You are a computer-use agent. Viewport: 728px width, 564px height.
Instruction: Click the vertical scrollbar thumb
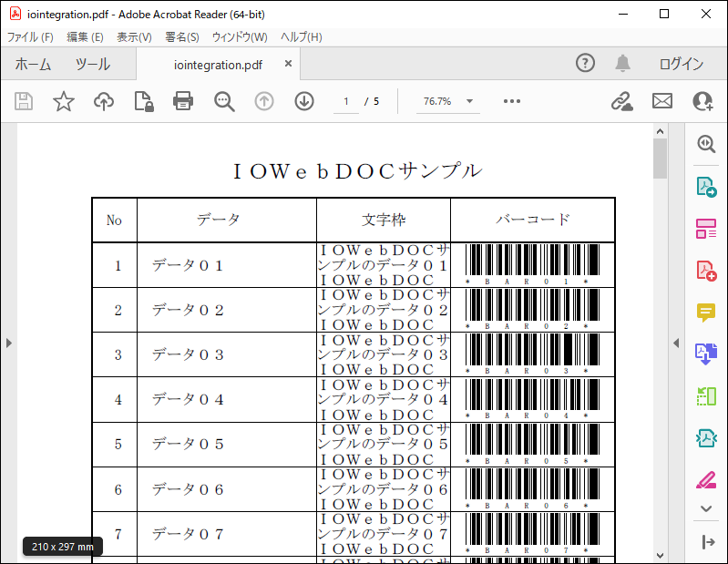click(x=660, y=159)
